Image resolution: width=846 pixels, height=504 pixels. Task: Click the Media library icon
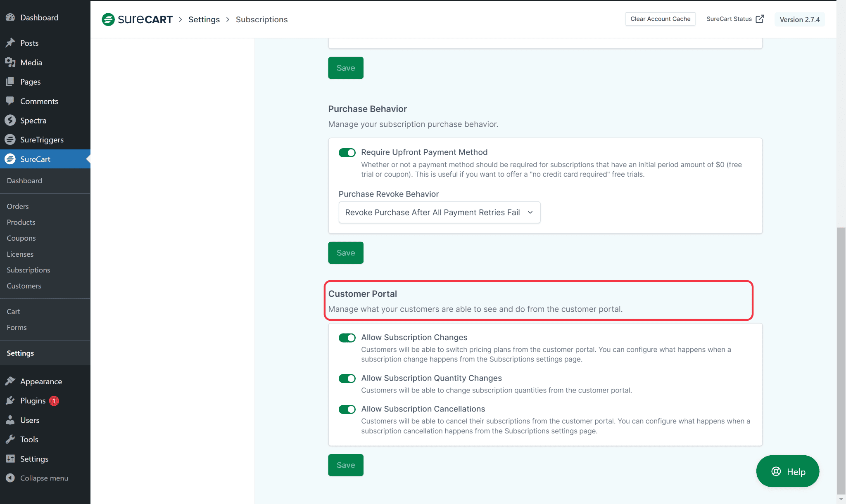[10, 62]
